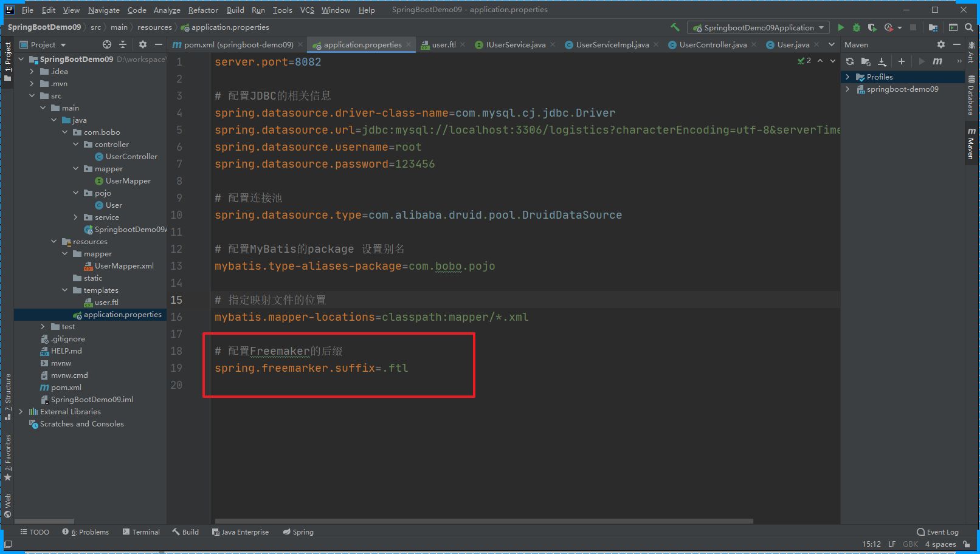This screenshot has height=554, width=980.
Task: Open the run configuration dropdown
Action: (x=759, y=27)
